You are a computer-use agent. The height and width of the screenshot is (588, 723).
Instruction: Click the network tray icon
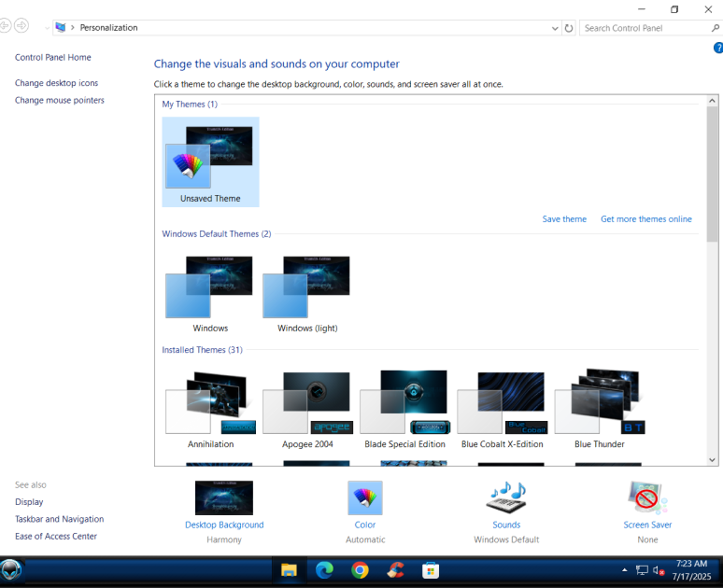click(x=642, y=570)
